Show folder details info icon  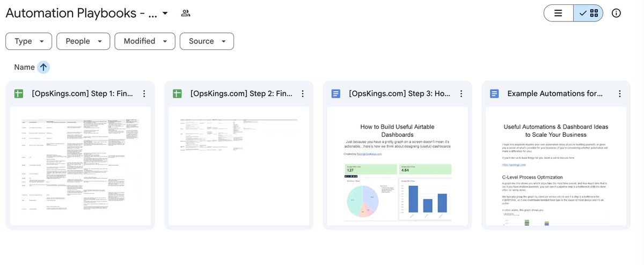click(616, 13)
